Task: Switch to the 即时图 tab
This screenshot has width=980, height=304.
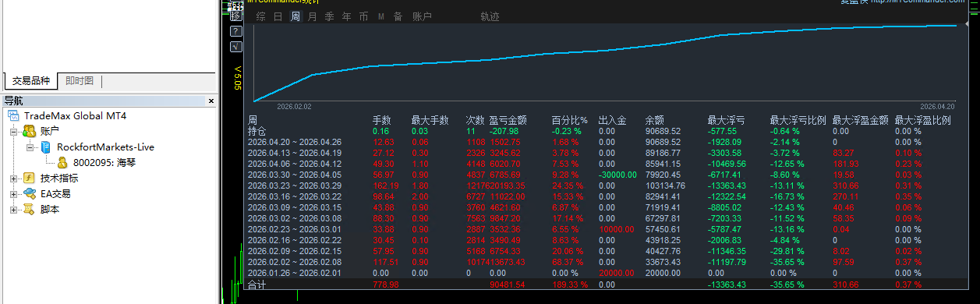Action: 80,81
